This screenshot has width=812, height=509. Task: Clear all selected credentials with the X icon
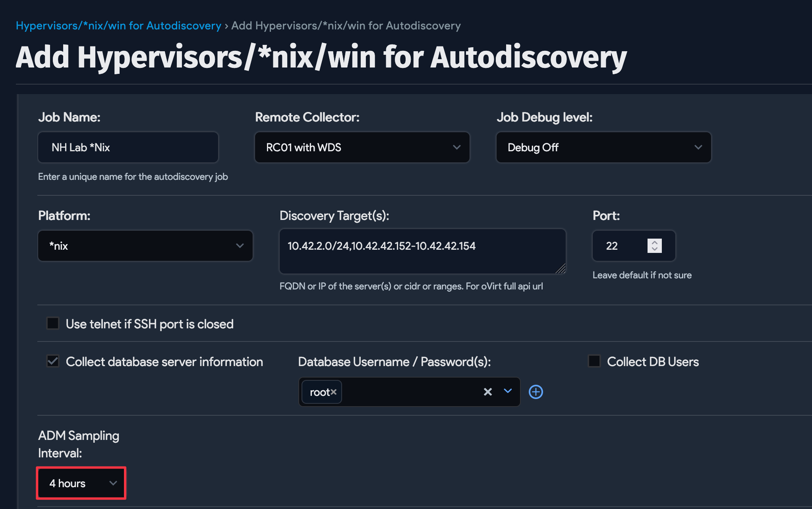pos(487,392)
